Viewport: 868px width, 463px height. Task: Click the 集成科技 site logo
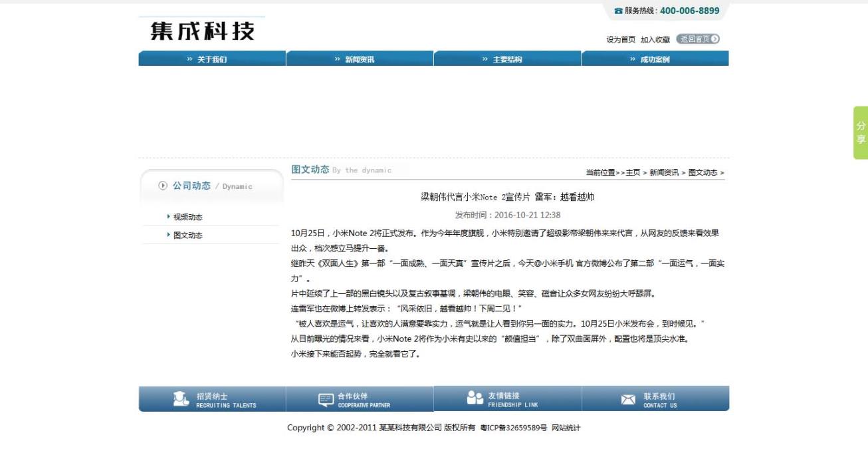[203, 31]
